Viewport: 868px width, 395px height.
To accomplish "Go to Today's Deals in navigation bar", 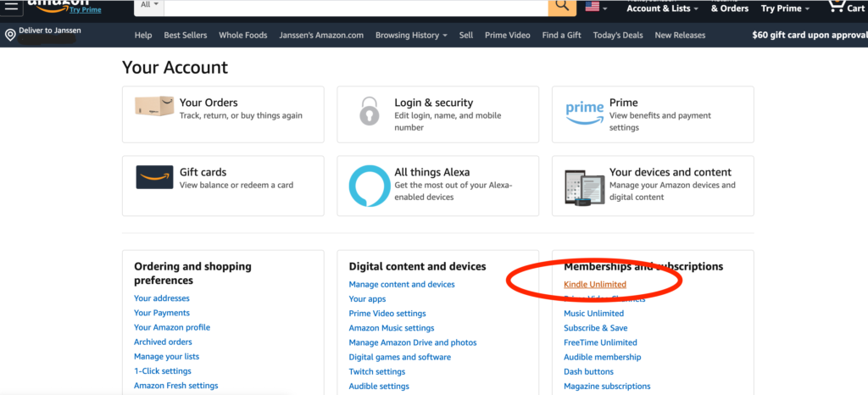I will coord(618,36).
